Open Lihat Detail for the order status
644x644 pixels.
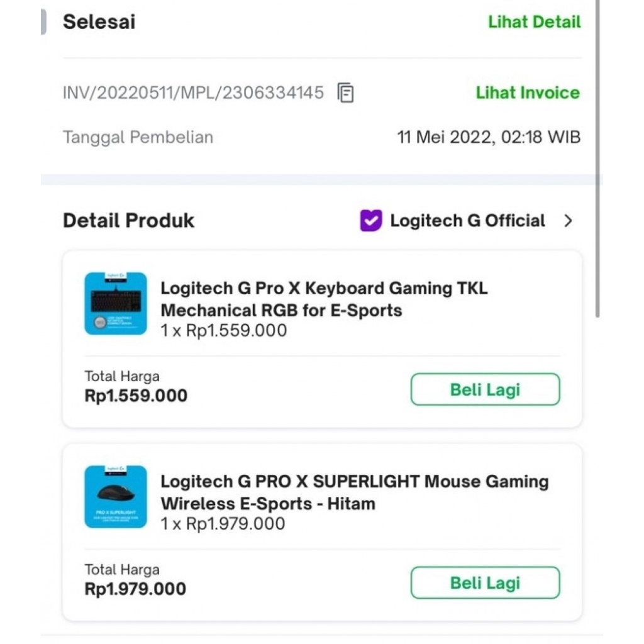tap(534, 22)
